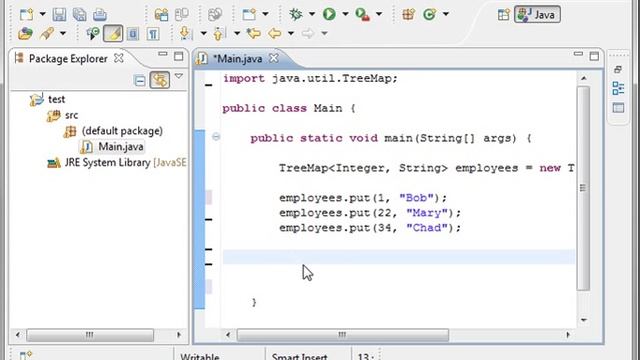Click the Debug bug icon
Viewport: 640px width, 360px height.
296,14
